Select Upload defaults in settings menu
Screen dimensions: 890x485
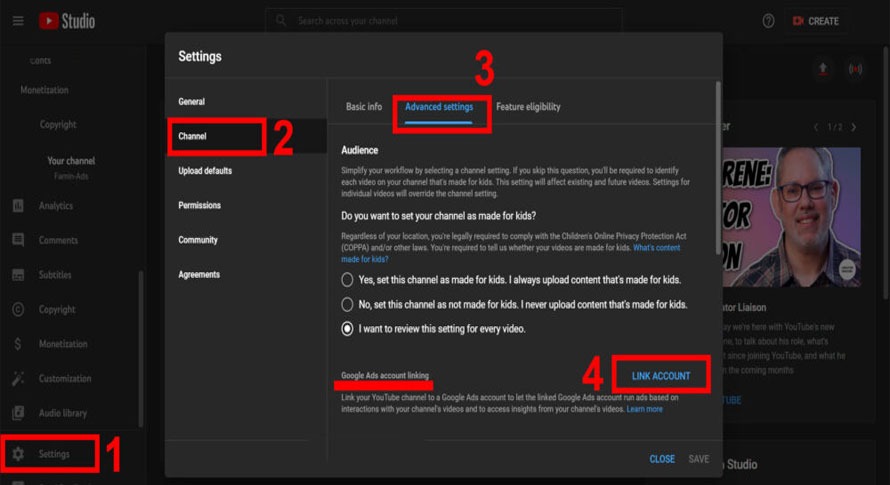[205, 171]
